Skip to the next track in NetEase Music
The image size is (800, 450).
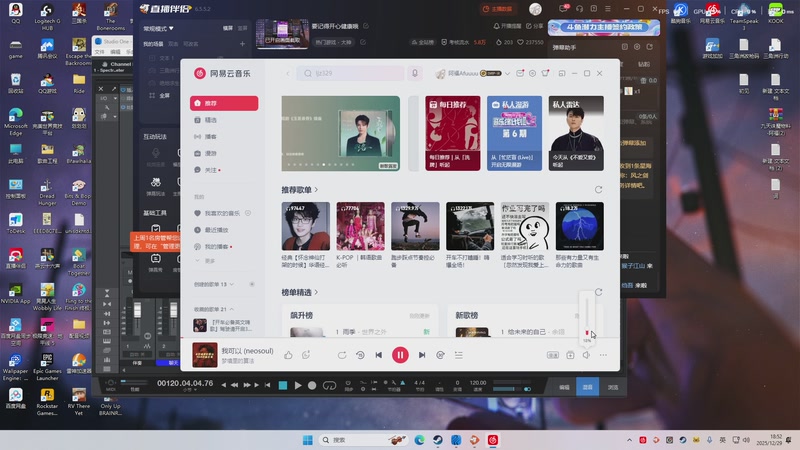click(422, 355)
